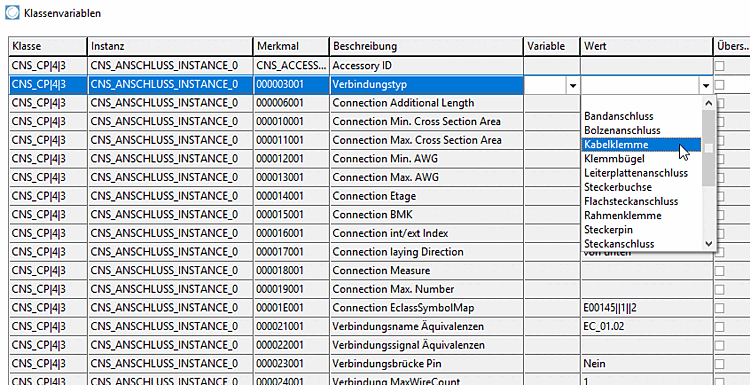The height and width of the screenshot is (385, 750).
Task: Select Connection BMK cell
Action: tap(427, 215)
